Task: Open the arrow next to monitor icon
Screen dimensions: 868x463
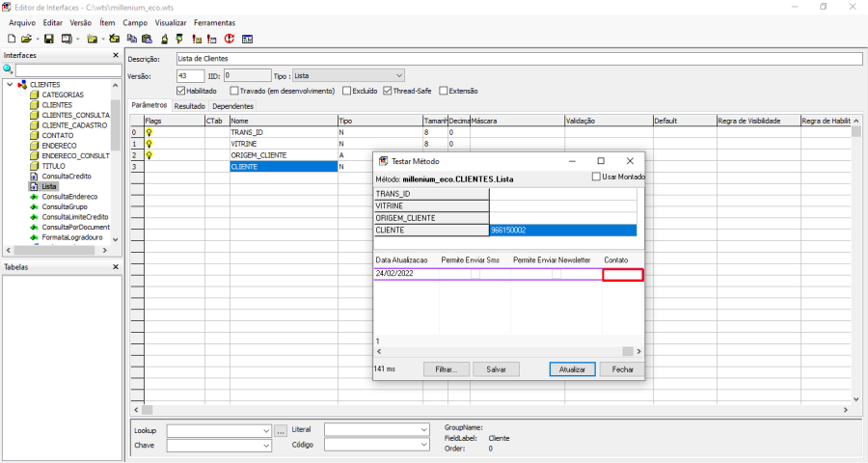Action: point(77,39)
